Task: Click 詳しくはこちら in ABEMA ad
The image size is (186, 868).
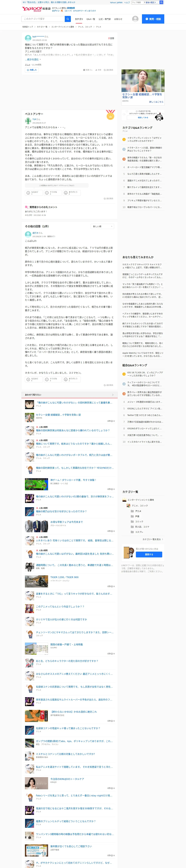Action: tap(156, 102)
